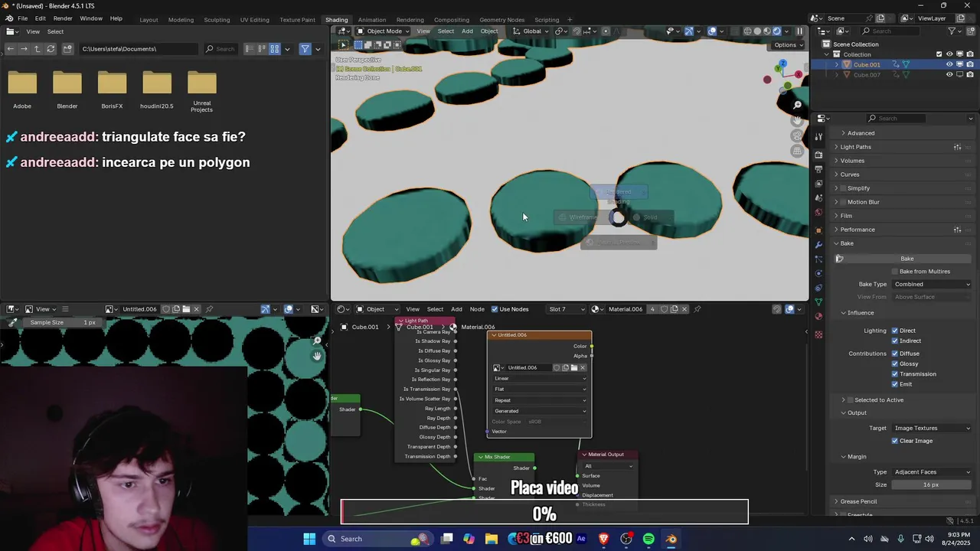Open the Output properties tab icon
This screenshot has height=551, width=980.
818,169
